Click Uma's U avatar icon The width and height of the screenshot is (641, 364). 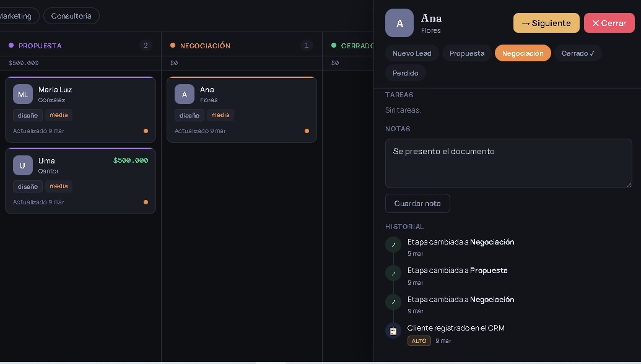(23, 165)
